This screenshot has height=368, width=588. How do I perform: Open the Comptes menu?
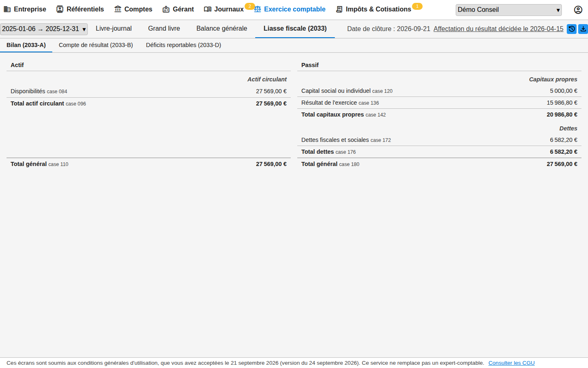click(133, 9)
